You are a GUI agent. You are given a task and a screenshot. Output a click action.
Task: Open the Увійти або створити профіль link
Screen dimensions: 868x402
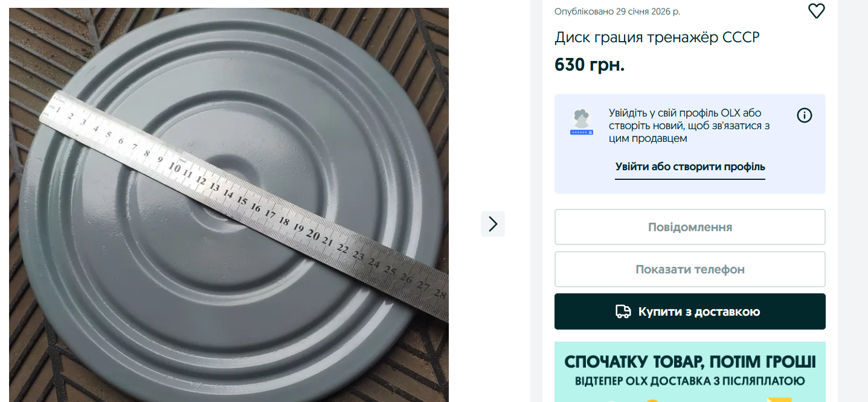tap(690, 167)
